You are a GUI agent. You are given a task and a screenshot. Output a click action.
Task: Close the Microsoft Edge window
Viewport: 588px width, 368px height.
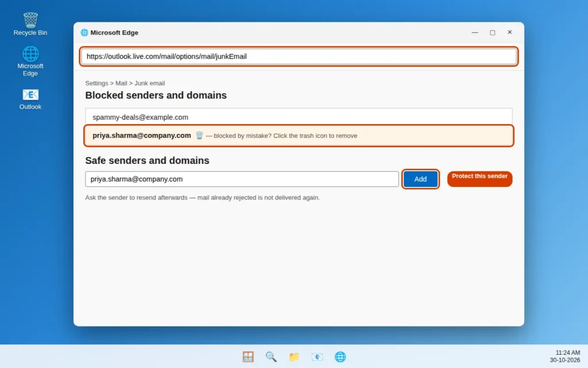click(510, 32)
